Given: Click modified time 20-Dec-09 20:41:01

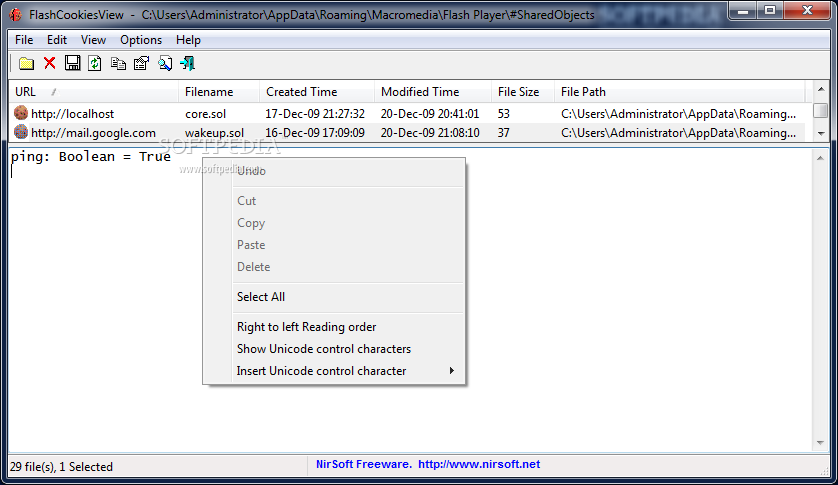Looking at the screenshot, I should click(x=430, y=114).
